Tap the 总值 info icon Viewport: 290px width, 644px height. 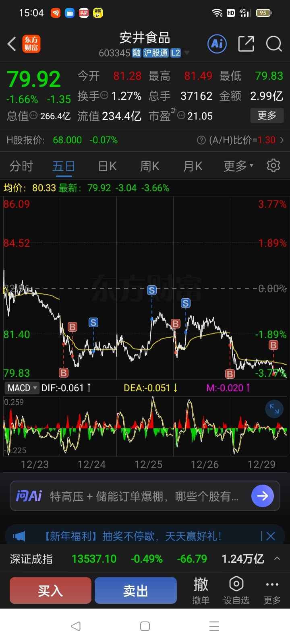34,116
